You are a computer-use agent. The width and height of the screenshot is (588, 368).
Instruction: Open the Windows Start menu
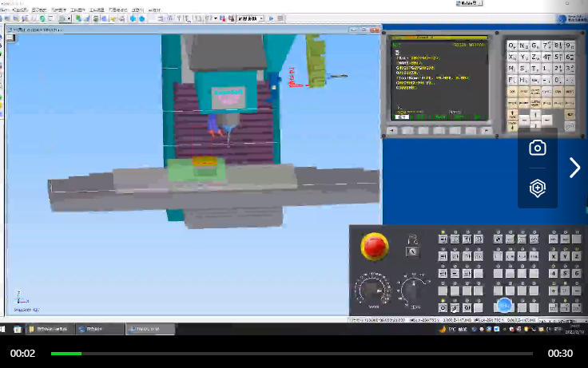click(x=2, y=329)
